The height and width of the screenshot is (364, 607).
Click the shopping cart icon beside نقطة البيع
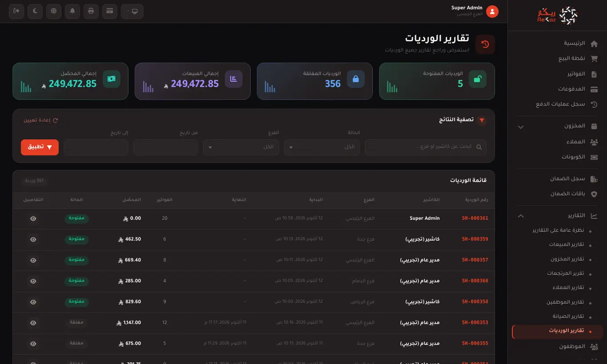[594, 59]
